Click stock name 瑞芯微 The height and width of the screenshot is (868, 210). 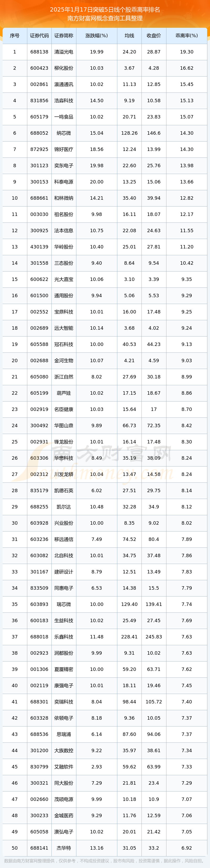click(64, 604)
